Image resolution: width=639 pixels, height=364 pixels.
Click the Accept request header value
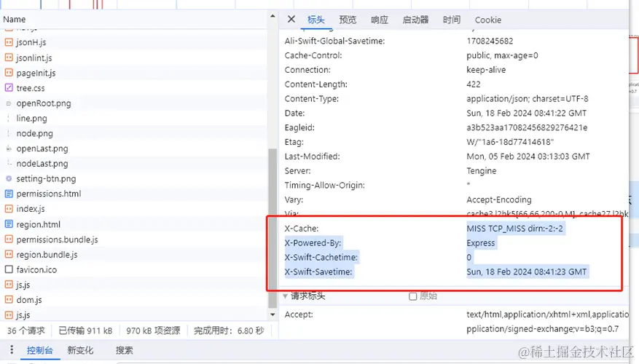click(548, 321)
